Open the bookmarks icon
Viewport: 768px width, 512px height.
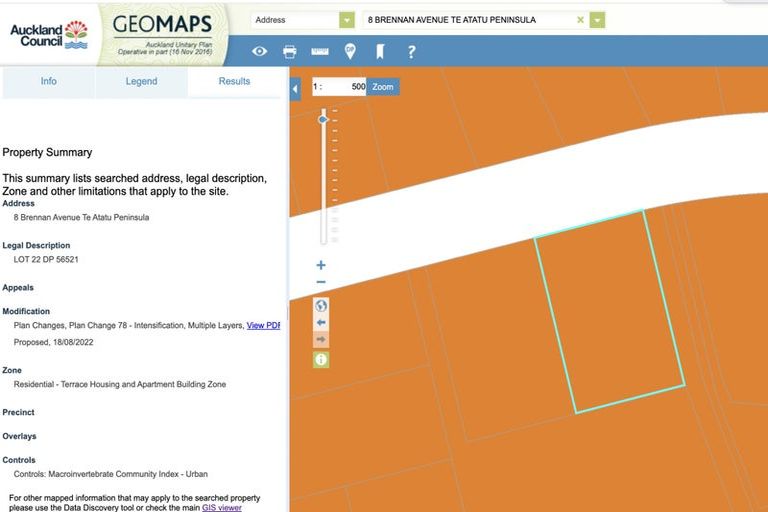click(380, 51)
